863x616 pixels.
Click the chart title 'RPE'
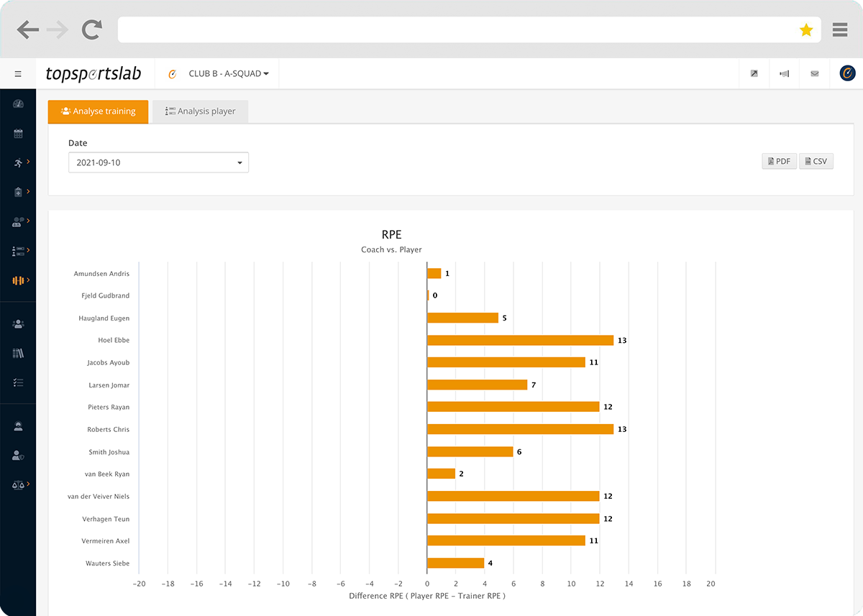pyautogui.click(x=391, y=235)
